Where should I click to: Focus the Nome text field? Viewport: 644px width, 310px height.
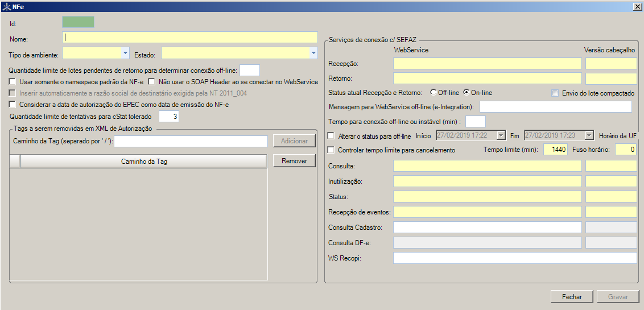[189, 38]
